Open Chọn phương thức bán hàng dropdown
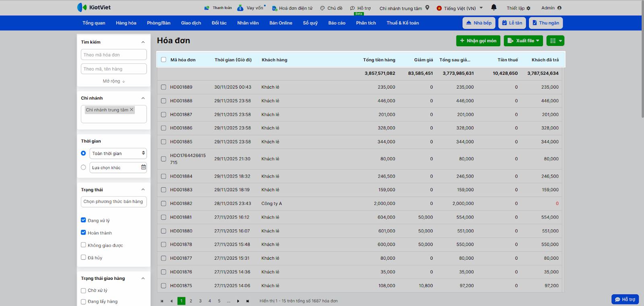Screen dimensions: 644x306 click(x=114, y=202)
